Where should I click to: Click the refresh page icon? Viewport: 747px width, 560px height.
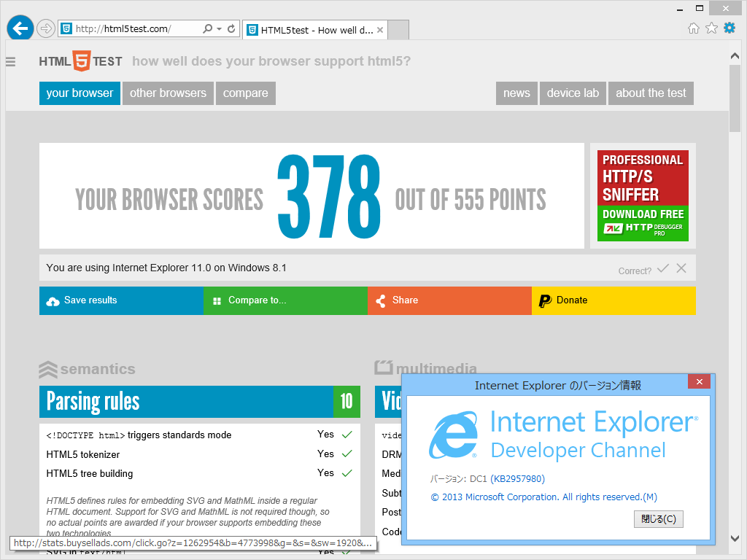tap(231, 28)
